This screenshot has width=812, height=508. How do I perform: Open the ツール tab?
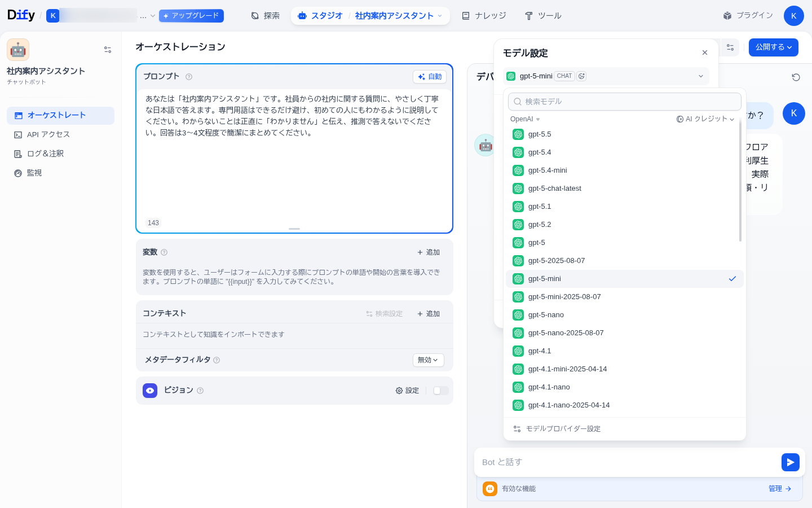coord(543,16)
